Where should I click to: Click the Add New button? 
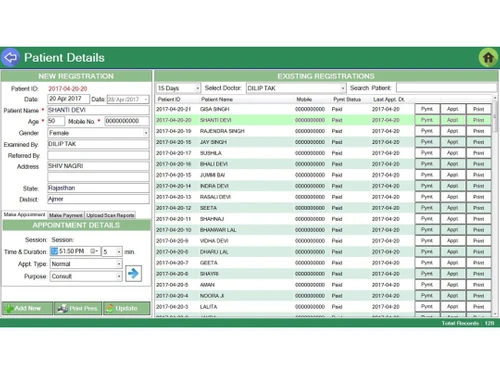(x=27, y=308)
